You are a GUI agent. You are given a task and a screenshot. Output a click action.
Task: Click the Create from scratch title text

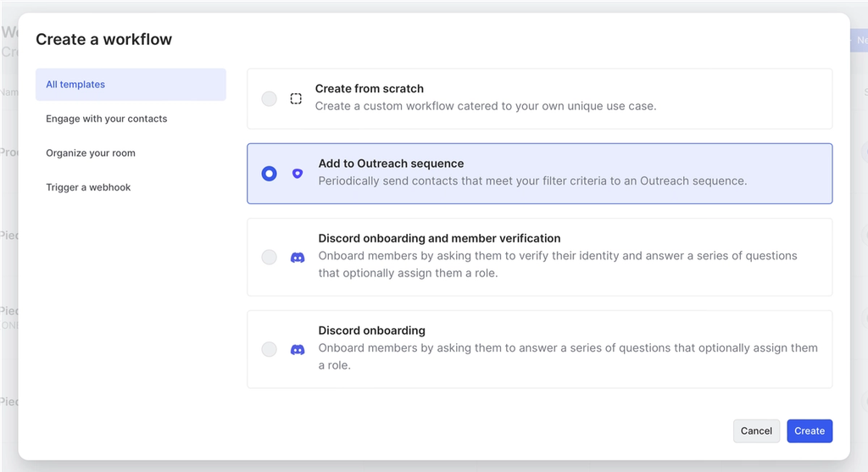pyautogui.click(x=370, y=88)
